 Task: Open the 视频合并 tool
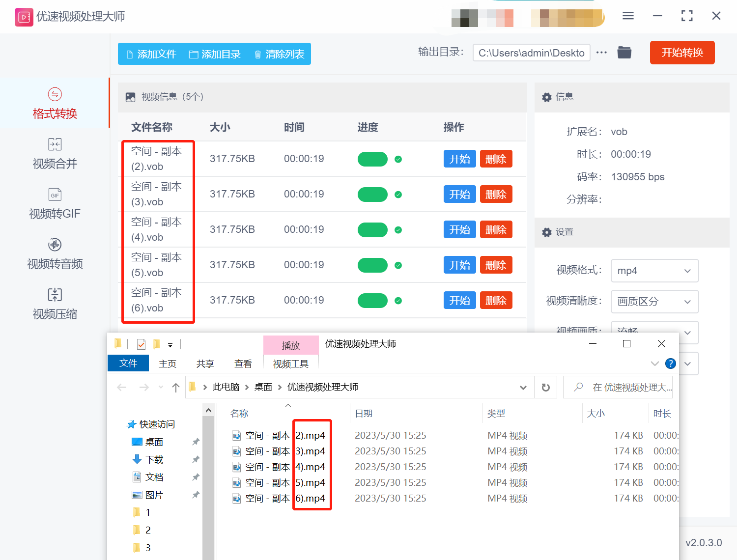(x=54, y=154)
